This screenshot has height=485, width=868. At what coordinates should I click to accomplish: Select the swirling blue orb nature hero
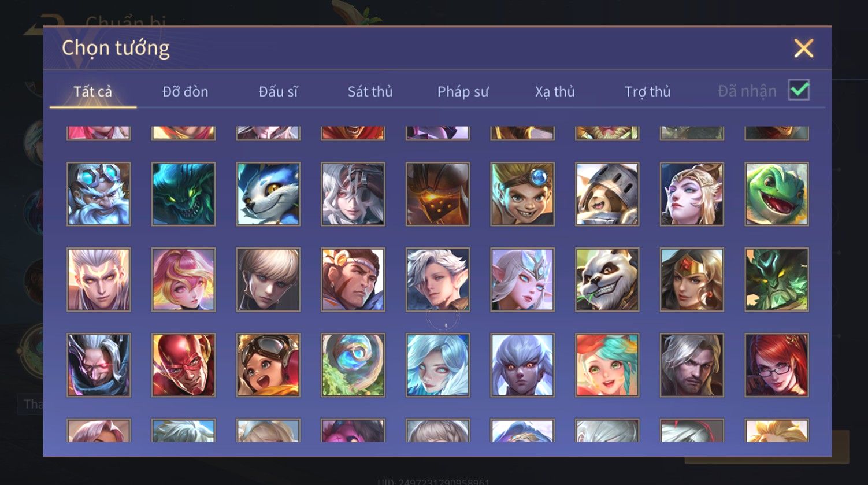[353, 365]
